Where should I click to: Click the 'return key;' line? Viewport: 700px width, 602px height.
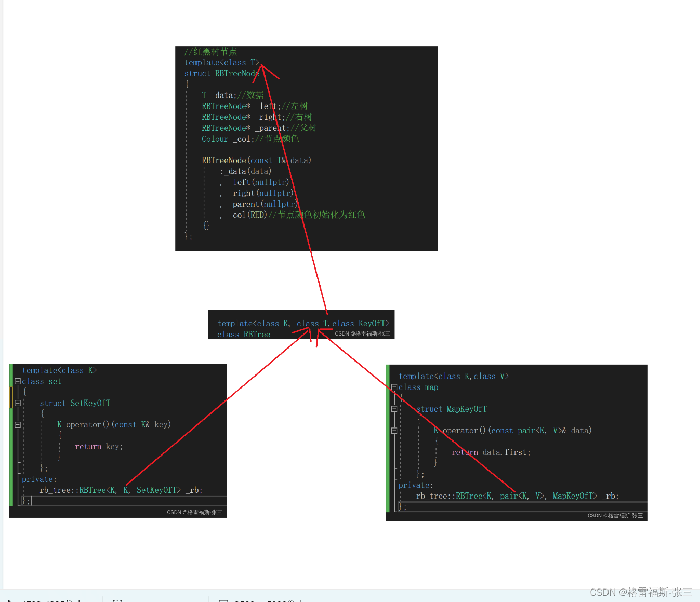(99, 447)
